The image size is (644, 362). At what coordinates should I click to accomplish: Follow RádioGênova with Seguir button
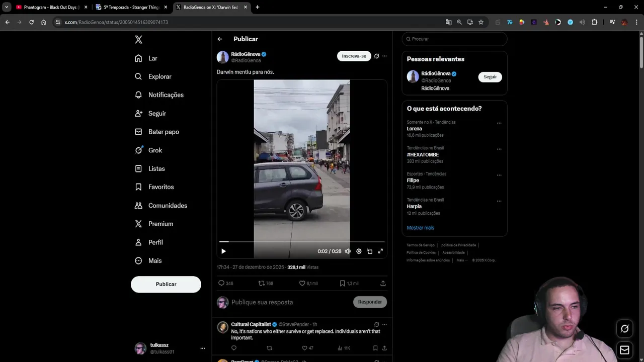click(490, 77)
